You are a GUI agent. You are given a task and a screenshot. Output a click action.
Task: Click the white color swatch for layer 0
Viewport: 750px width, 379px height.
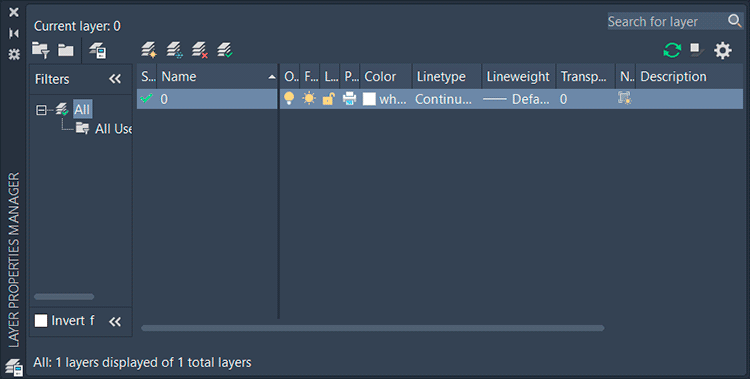tap(369, 99)
